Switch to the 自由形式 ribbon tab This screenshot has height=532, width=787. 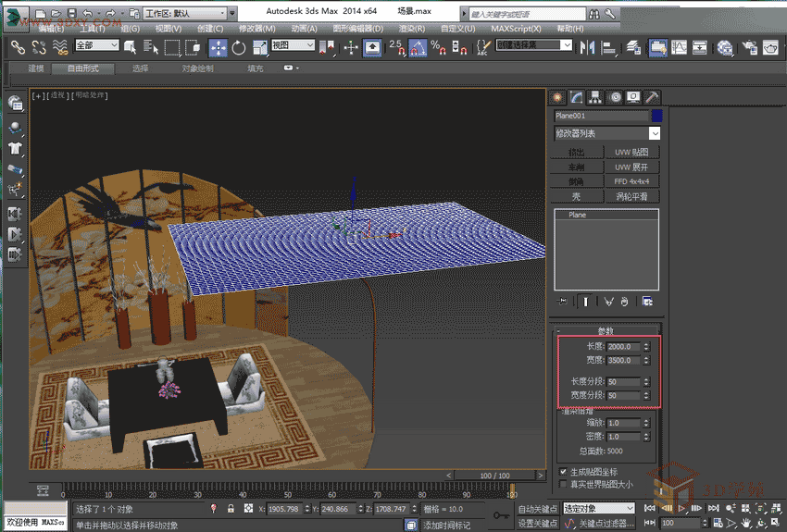click(x=82, y=68)
